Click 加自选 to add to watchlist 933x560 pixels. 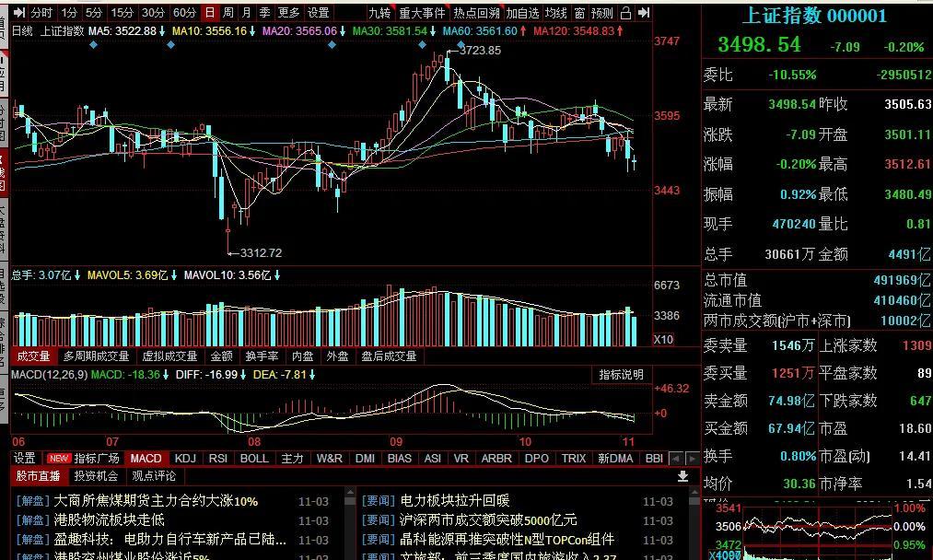pyautogui.click(x=522, y=13)
